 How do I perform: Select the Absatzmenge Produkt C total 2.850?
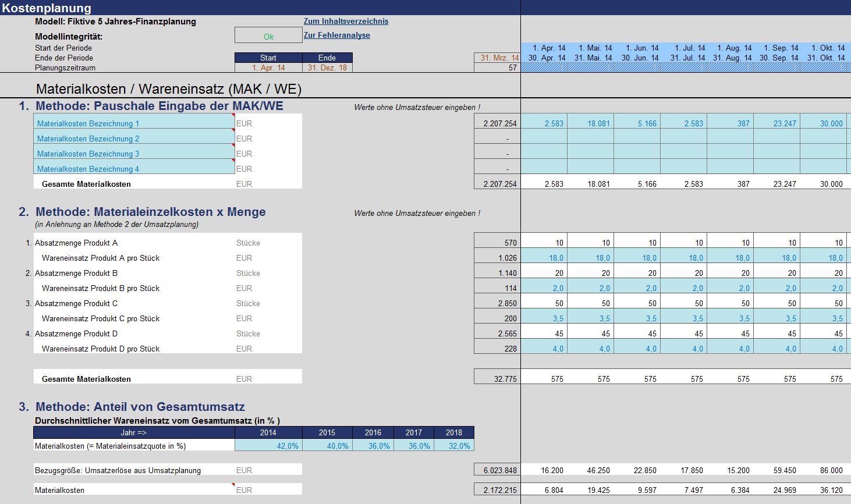pyautogui.click(x=497, y=303)
